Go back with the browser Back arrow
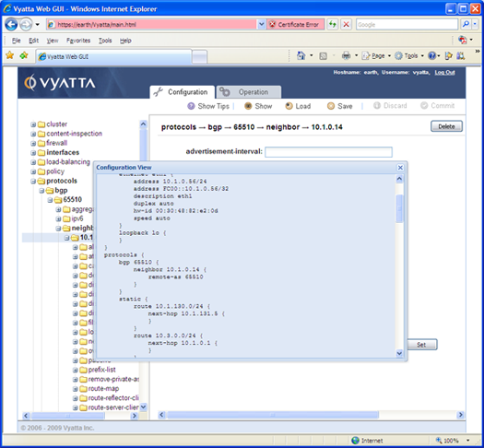The width and height of the screenshot is (484, 448). click(x=11, y=24)
